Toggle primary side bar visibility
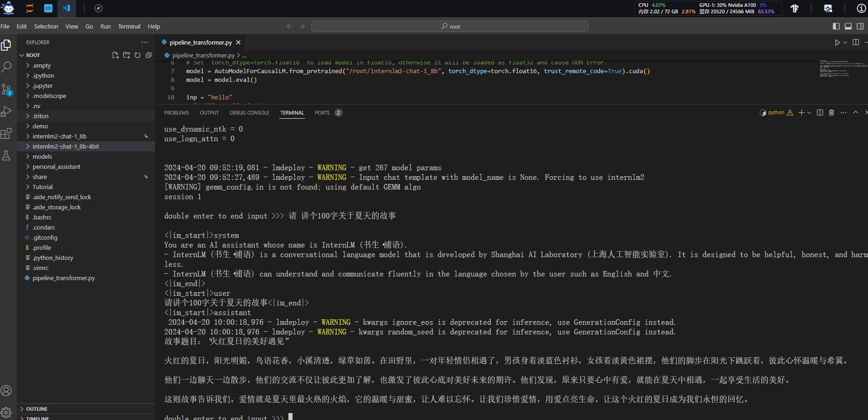Screen dimensions: 868x420 pos(836,26)
